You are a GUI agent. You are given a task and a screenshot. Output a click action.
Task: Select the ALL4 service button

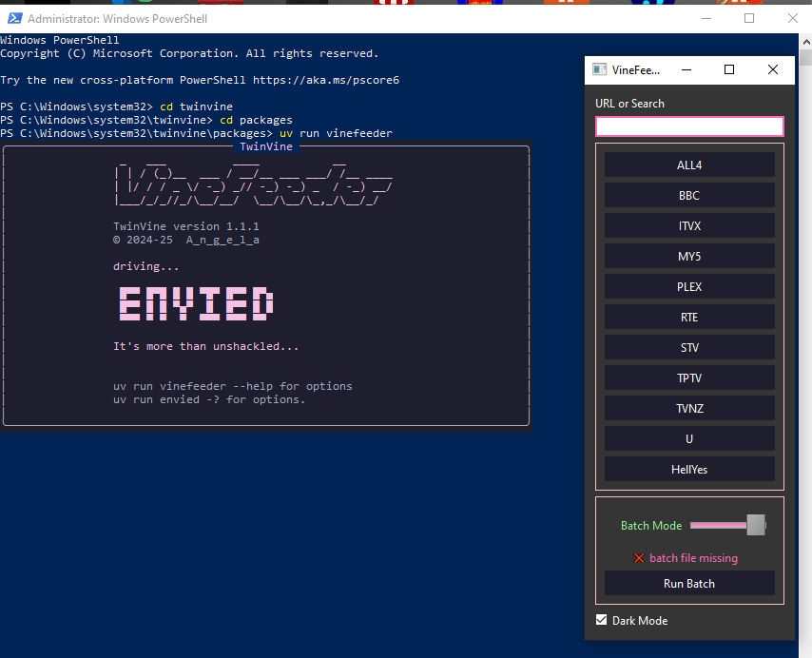[x=689, y=165]
